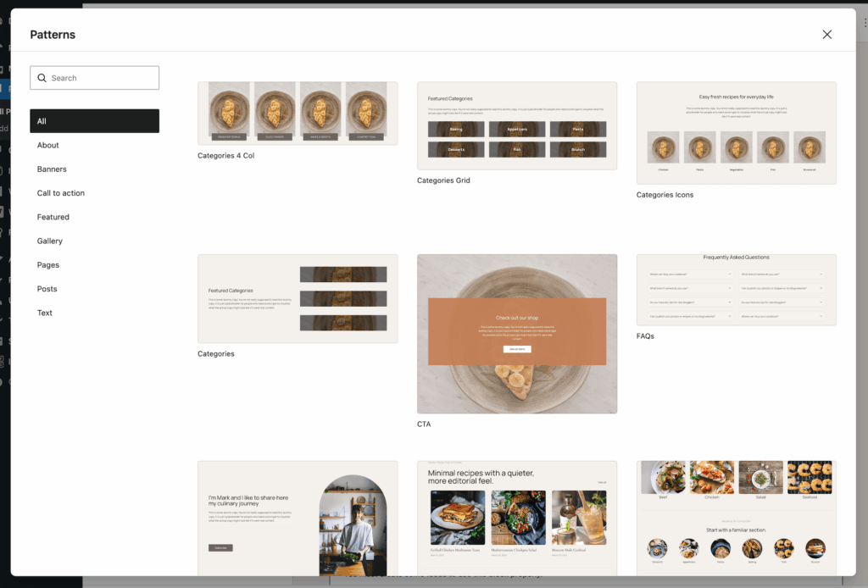Screen dimensions: 868x588
Task: Close the Patterns dialog
Action: (x=826, y=35)
